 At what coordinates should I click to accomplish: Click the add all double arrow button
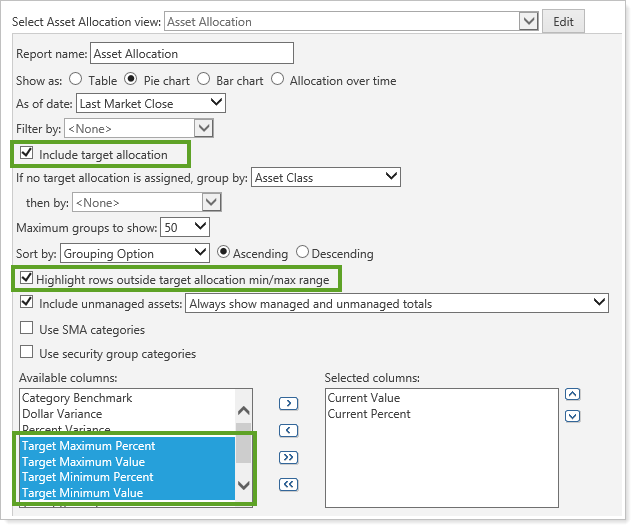[288, 458]
